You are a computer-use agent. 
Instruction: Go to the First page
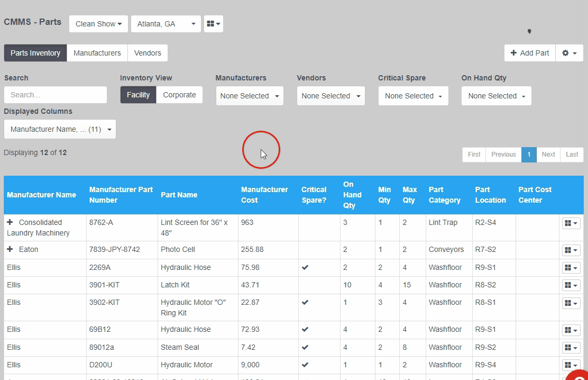474,155
